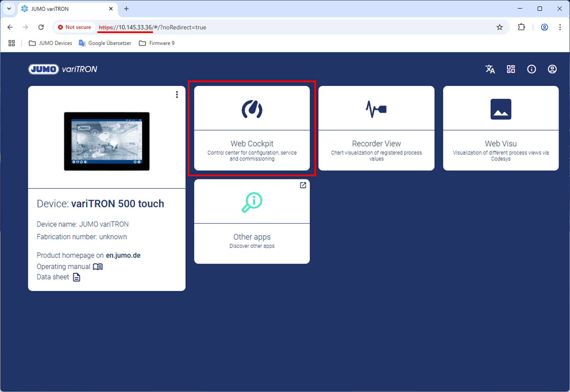
Task: Open the user account icon in app header
Action: tap(552, 69)
